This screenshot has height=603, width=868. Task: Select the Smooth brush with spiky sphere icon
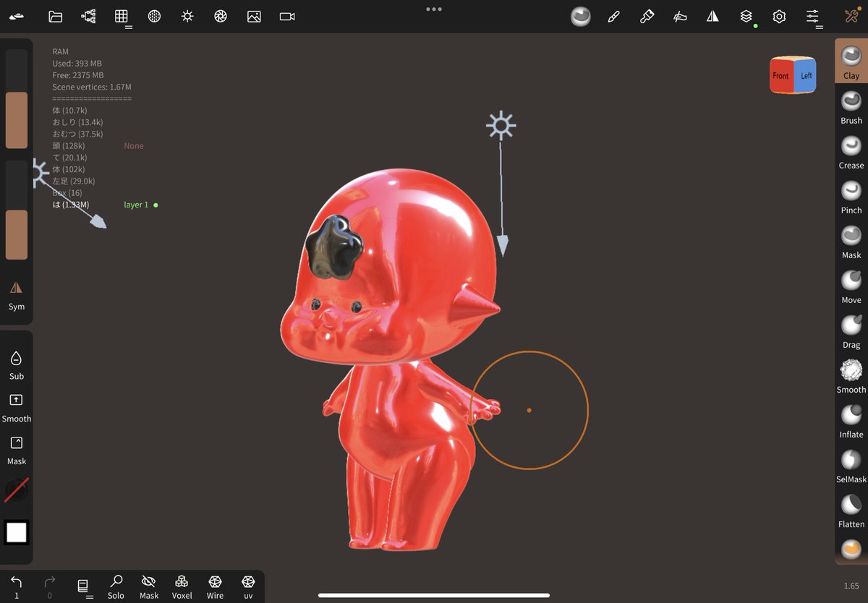pos(851,375)
